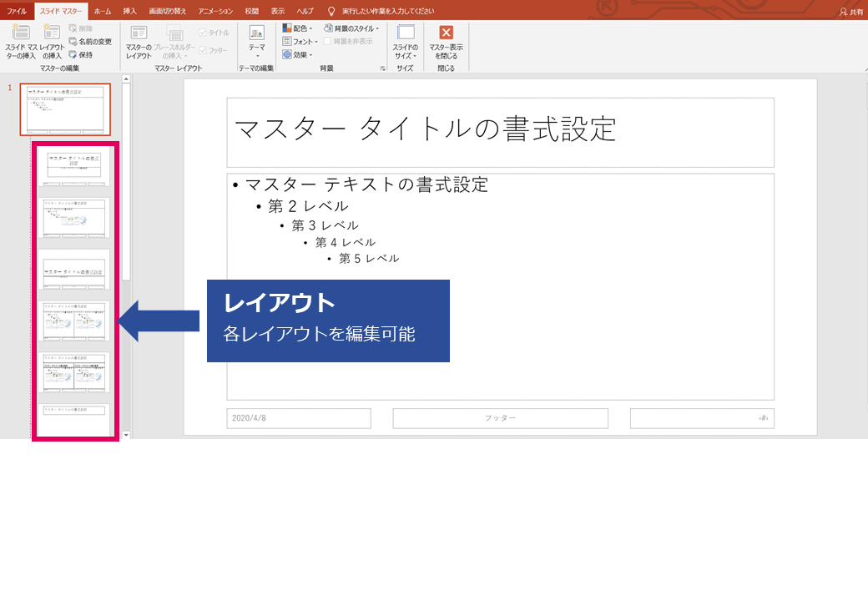Click the スライドマスターの挿入 icon
The image size is (868, 601).
click(21, 41)
